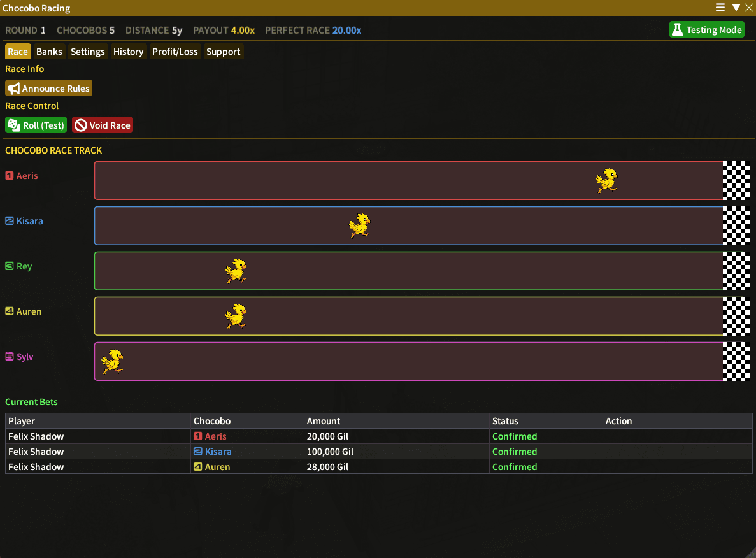Click the Aeris number icon in the bets table
The height and width of the screenshot is (558, 756).
(x=197, y=436)
